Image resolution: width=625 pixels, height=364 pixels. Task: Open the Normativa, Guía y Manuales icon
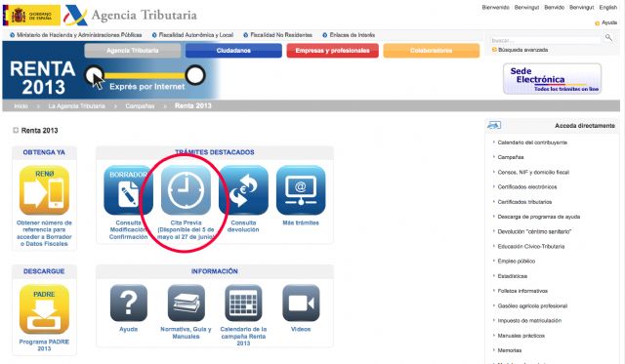pyautogui.click(x=187, y=303)
